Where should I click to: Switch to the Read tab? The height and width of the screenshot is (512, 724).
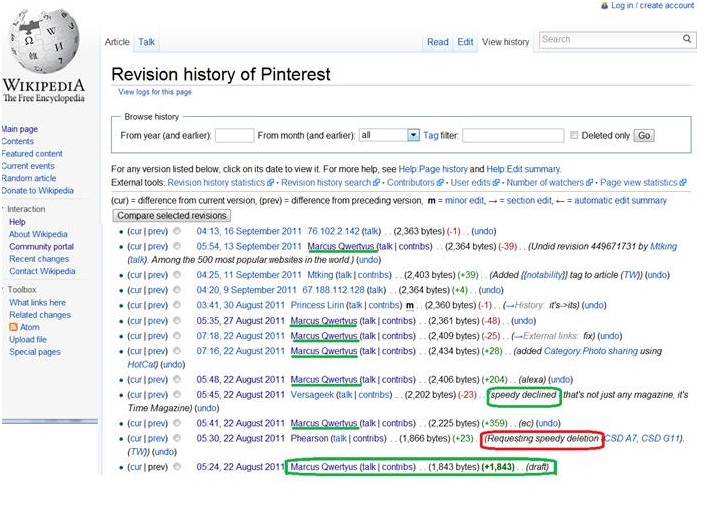coord(438,42)
